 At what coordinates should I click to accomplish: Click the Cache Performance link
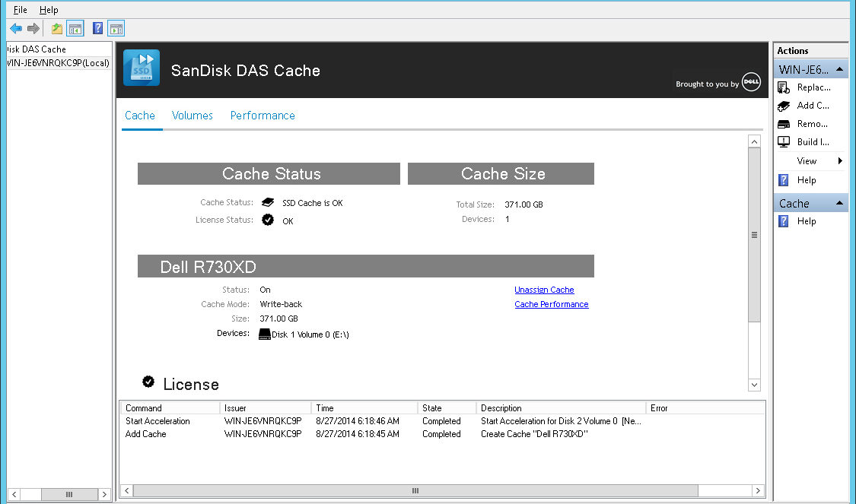[552, 304]
